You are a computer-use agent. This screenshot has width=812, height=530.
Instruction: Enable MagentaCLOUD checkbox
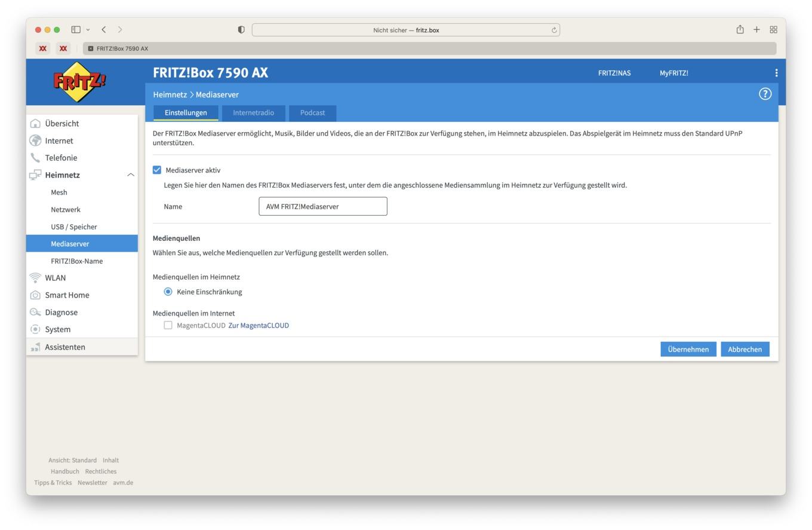(168, 325)
